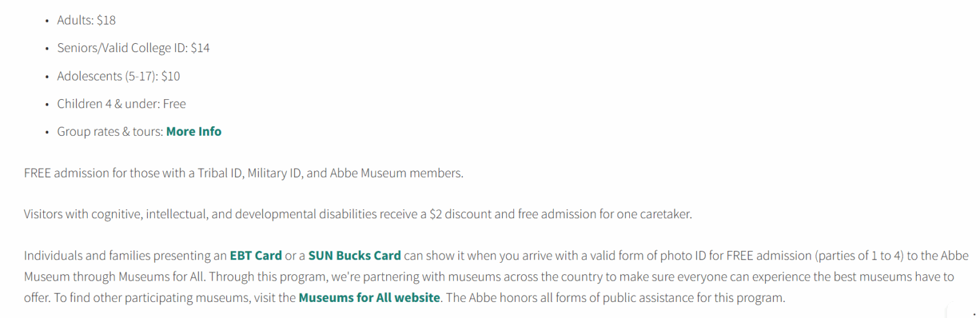Click the "Adolescents (5-17): $10" price line
Image resolution: width=980 pixels, height=318 pixels.
(118, 76)
